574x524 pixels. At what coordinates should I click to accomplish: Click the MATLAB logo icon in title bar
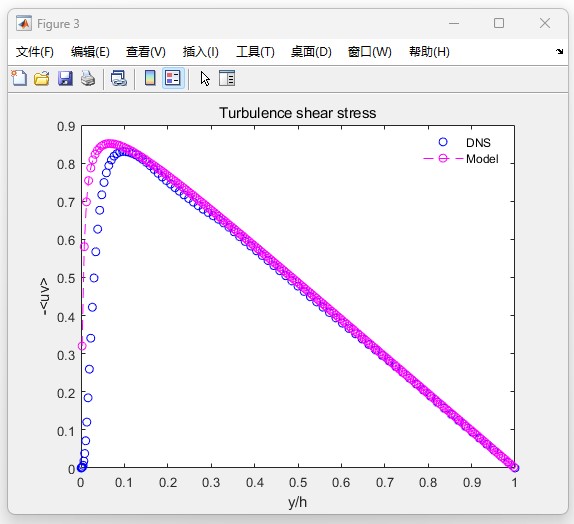(x=24, y=23)
